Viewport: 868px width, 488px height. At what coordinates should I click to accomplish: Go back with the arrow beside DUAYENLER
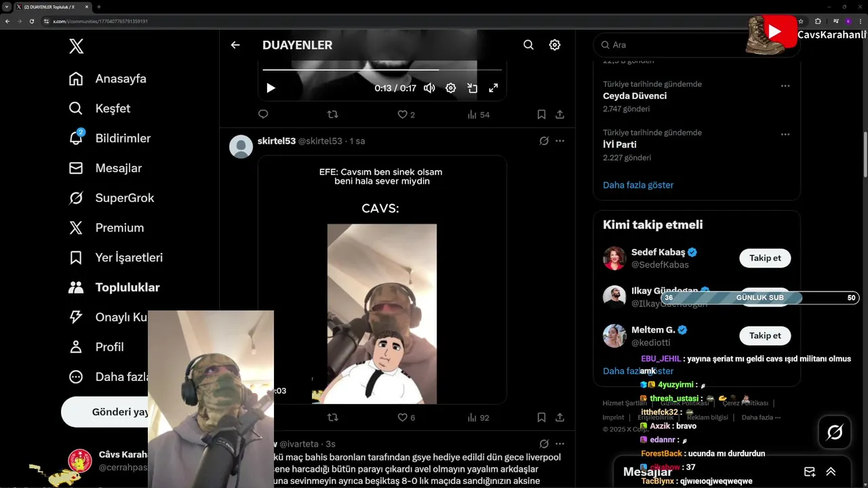pos(235,45)
